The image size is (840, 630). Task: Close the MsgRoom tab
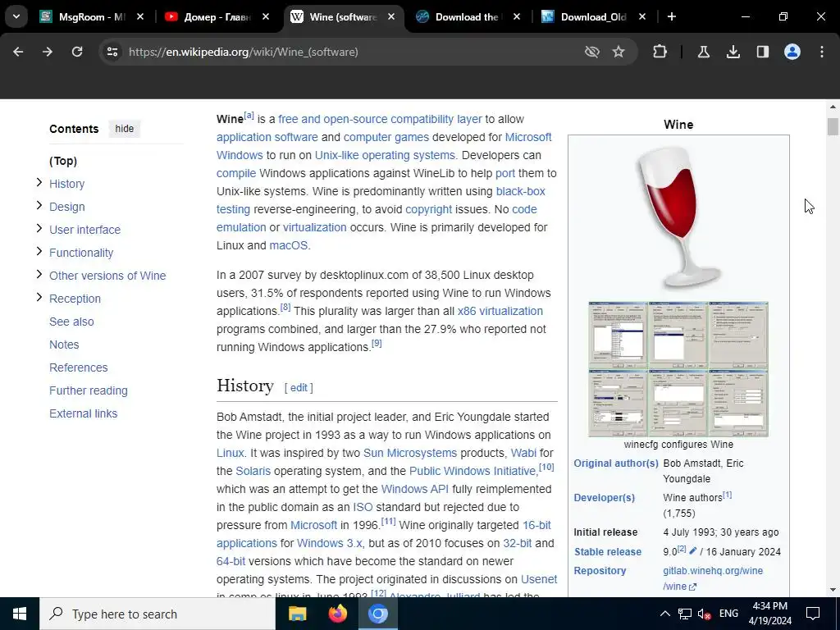(x=140, y=16)
